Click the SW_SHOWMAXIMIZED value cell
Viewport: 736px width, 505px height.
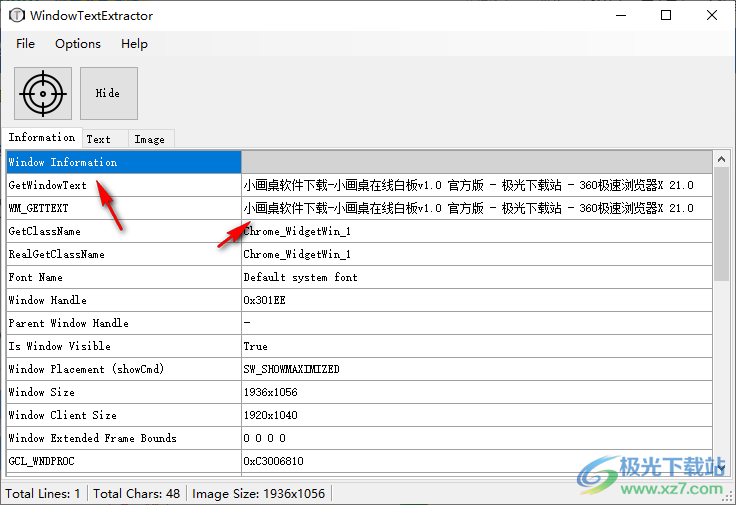click(x=477, y=369)
